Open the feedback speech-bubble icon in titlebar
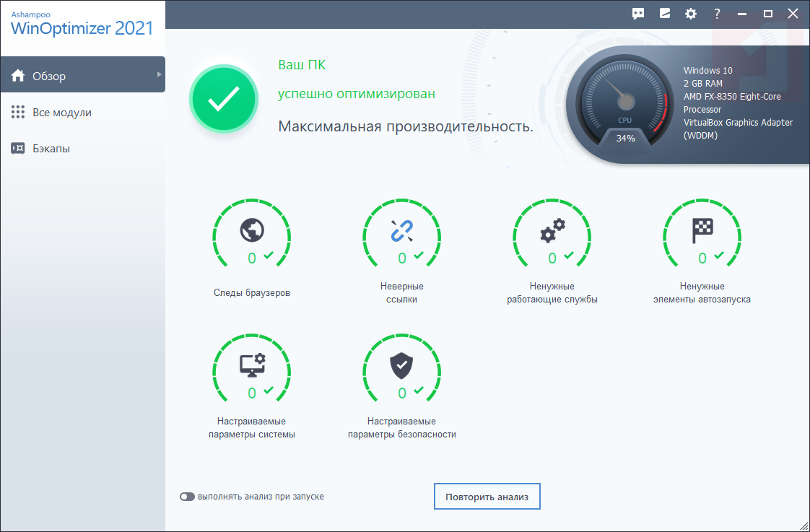This screenshot has width=810, height=532. coord(637,13)
